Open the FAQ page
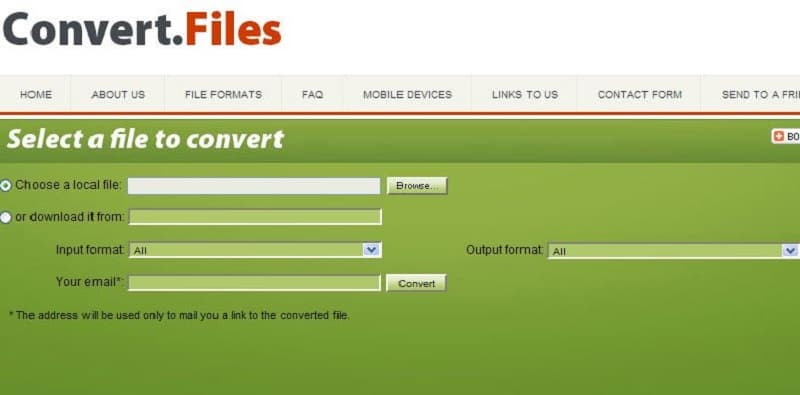This screenshot has height=395, width=800. click(312, 94)
